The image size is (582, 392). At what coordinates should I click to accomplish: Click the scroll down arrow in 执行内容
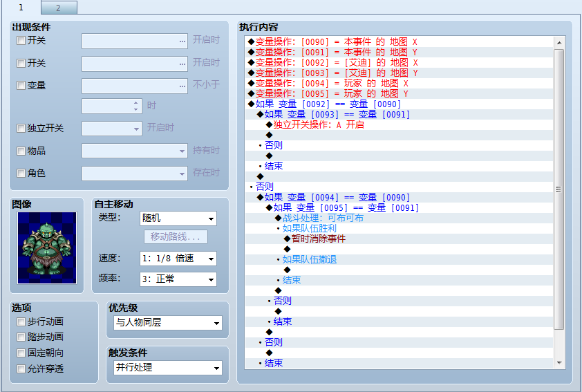coord(559,363)
